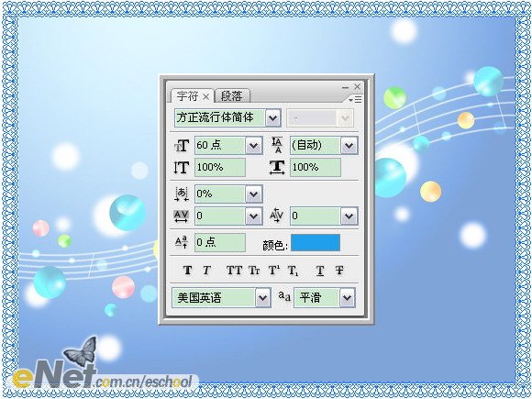Viewport: 532px width, 399px height.
Task: Open the disabled font style dropdown
Action: (345, 118)
